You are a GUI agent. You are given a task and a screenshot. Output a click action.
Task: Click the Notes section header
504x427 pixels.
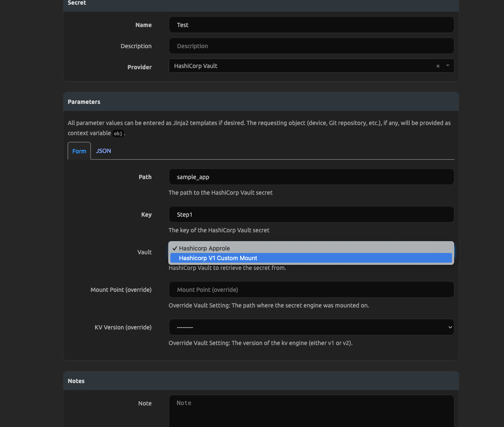click(x=76, y=381)
